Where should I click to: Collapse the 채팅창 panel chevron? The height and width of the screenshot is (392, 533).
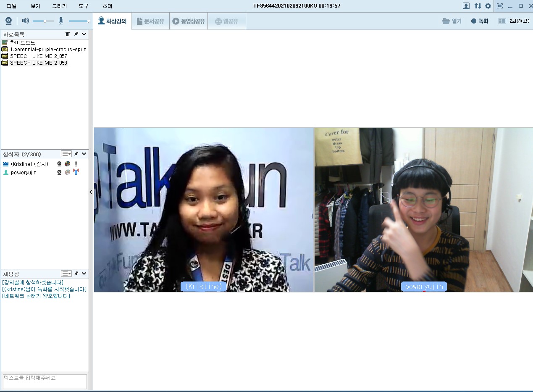84,274
